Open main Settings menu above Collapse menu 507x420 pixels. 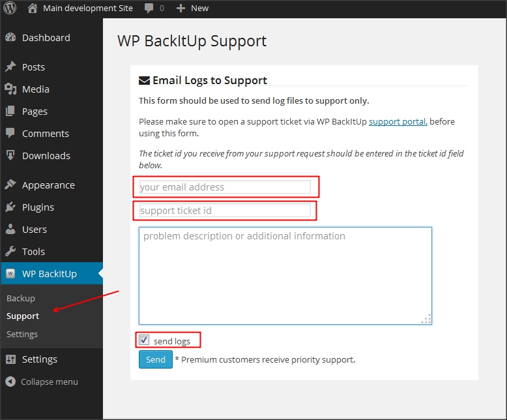40,359
